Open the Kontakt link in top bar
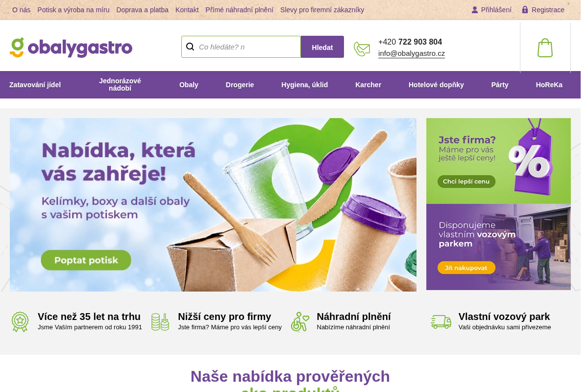The height and width of the screenshot is (392, 588). 187,10
